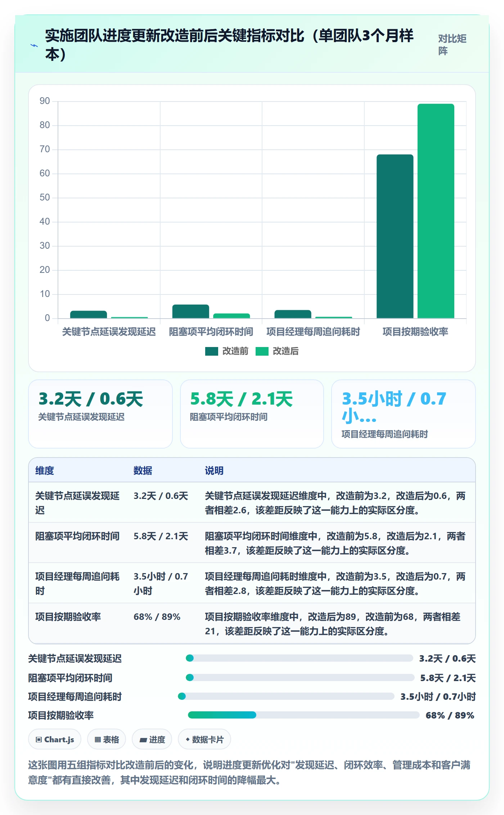Toggle the 改造前 legend swatch
Screen dimensions: 504x815
(x=212, y=351)
